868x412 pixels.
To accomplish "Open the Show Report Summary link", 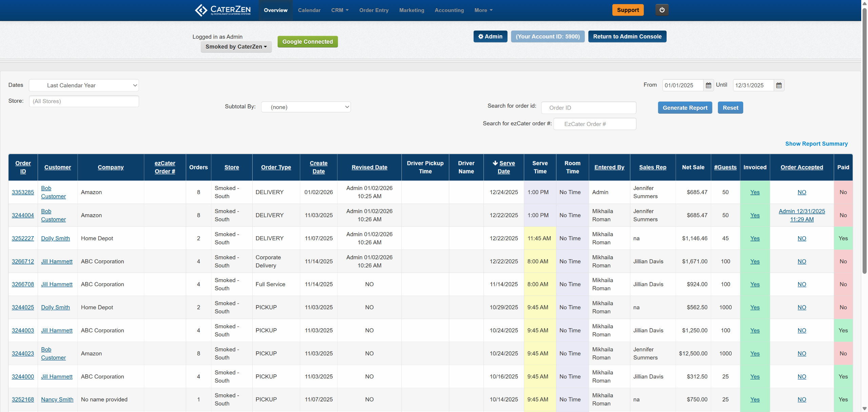I will click(816, 144).
